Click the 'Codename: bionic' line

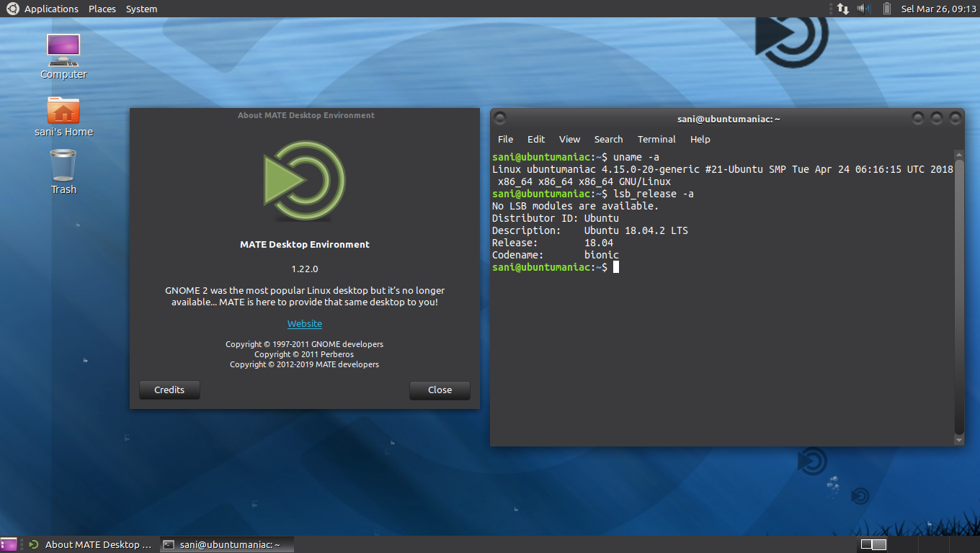click(x=556, y=255)
